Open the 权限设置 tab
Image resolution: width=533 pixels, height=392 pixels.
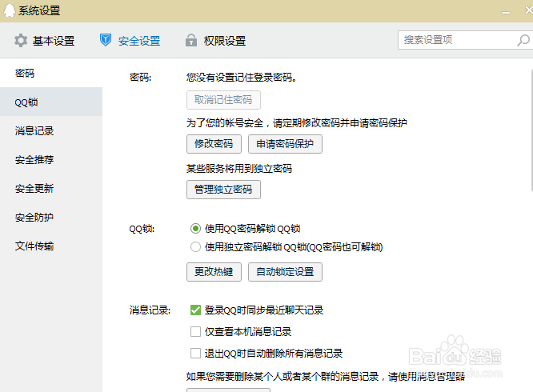tap(215, 41)
